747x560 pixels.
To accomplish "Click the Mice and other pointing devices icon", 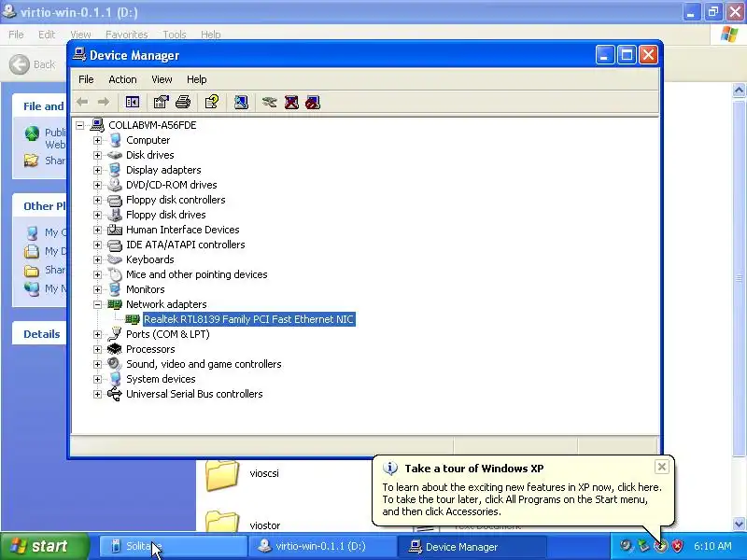I will tap(115, 274).
